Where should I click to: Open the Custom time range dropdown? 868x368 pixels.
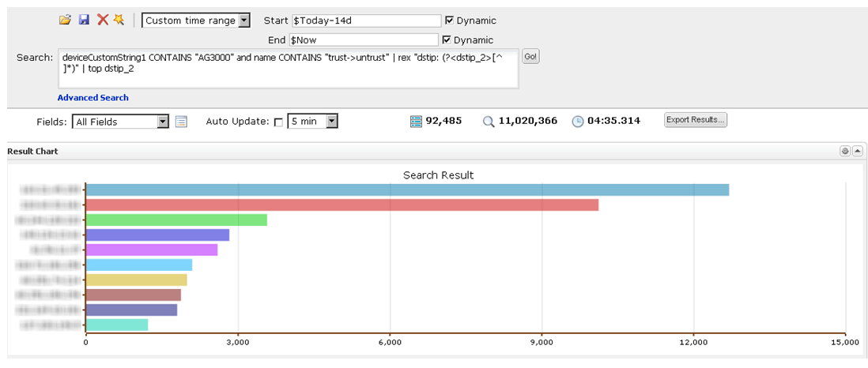[196, 21]
